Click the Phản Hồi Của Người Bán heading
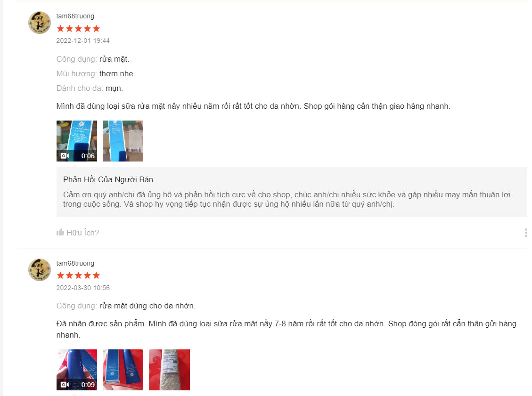Screen dimensions: 532x396 tap(108, 180)
